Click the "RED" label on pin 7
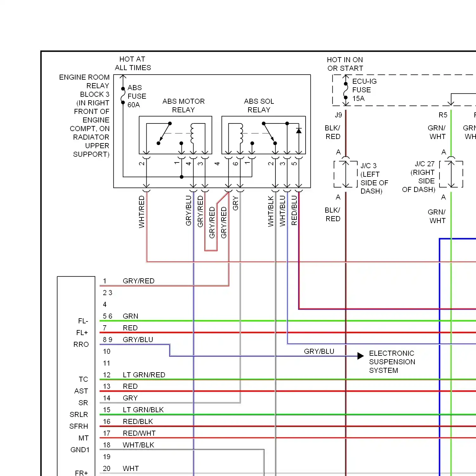 (130, 328)
